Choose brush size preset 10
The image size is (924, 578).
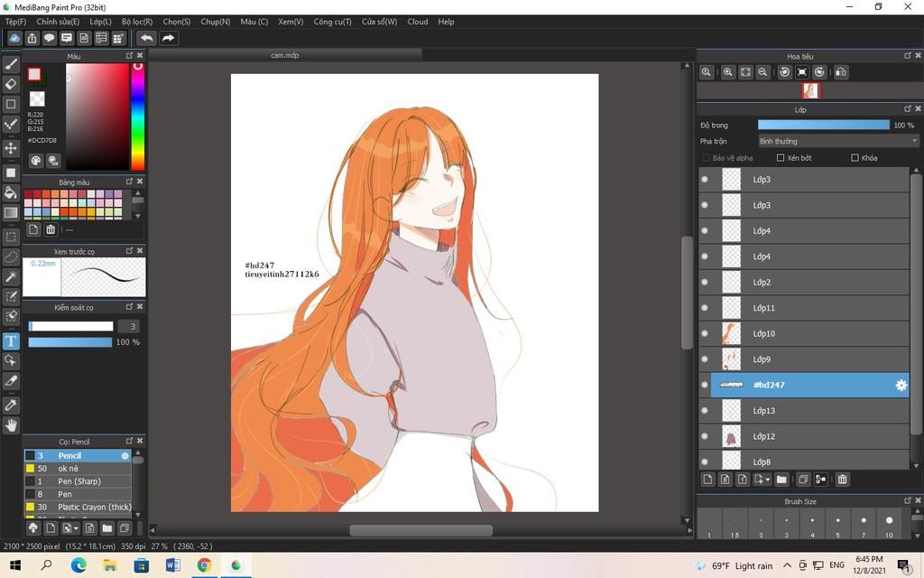(x=889, y=524)
